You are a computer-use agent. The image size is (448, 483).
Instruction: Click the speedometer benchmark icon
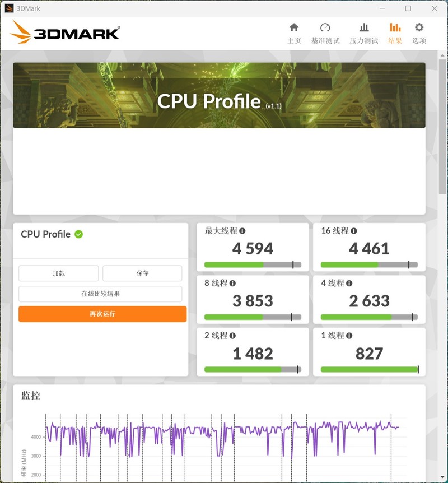point(325,27)
